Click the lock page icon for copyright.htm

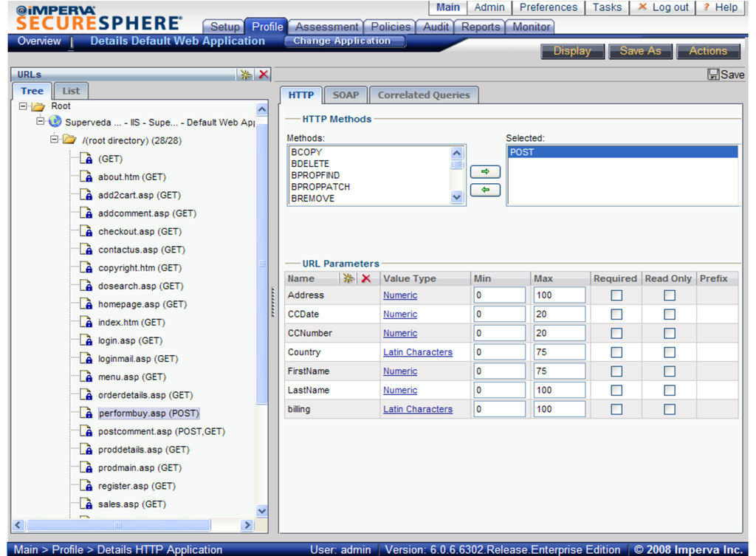[86, 267]
